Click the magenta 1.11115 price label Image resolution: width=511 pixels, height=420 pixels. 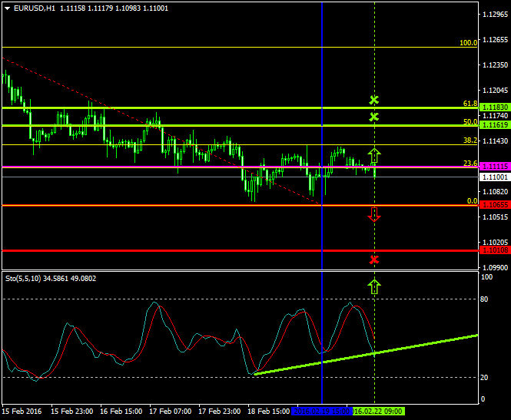(x=493, y=167)
